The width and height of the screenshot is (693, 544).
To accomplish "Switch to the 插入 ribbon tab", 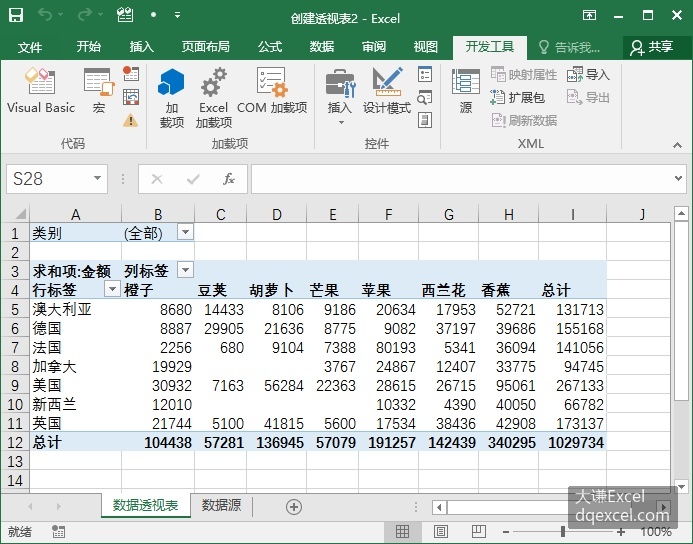I will (141, 47).
